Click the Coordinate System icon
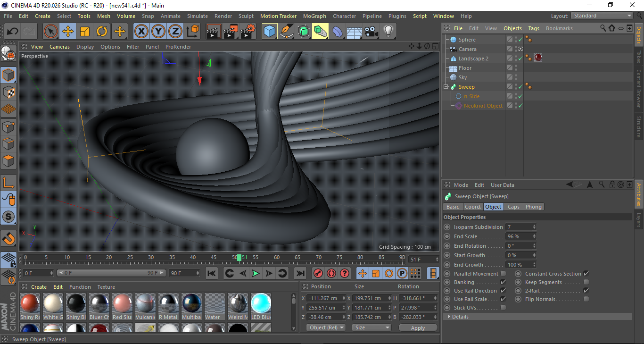Viewport: 644px width, 344px height. [x=193, y=32]
